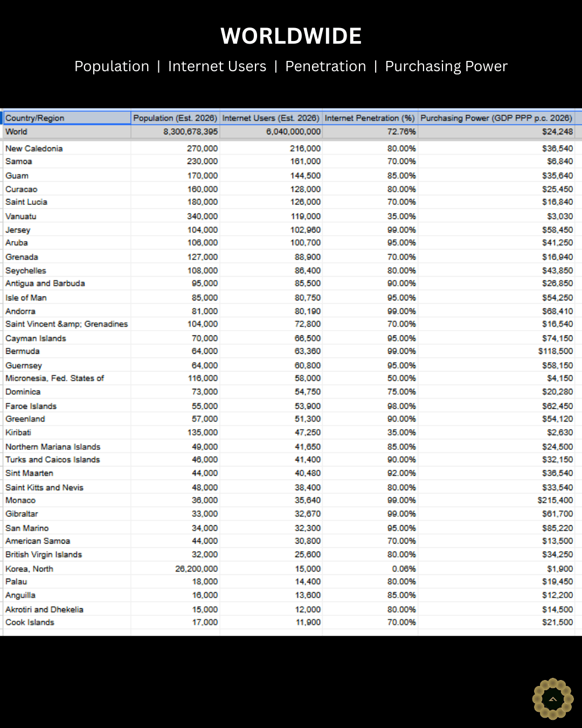This screenshot has height=728, width=582.
Task: Select the Monaco purchasing power value $215,400
Action: click(x=555, y=500)
